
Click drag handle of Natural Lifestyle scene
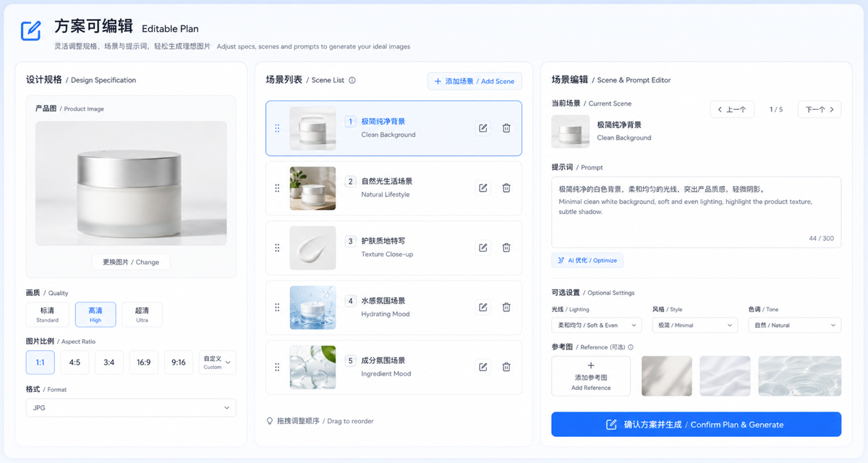(277, 188)
